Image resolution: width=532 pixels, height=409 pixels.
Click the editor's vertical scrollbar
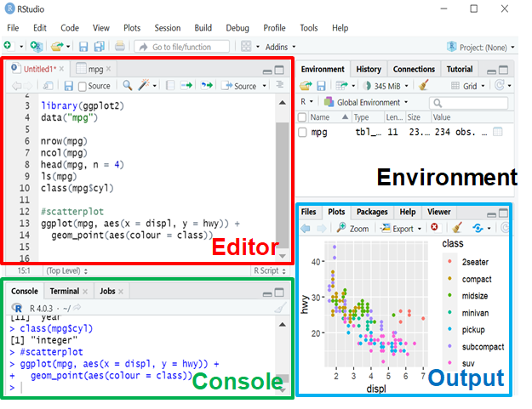pos(283,170)
